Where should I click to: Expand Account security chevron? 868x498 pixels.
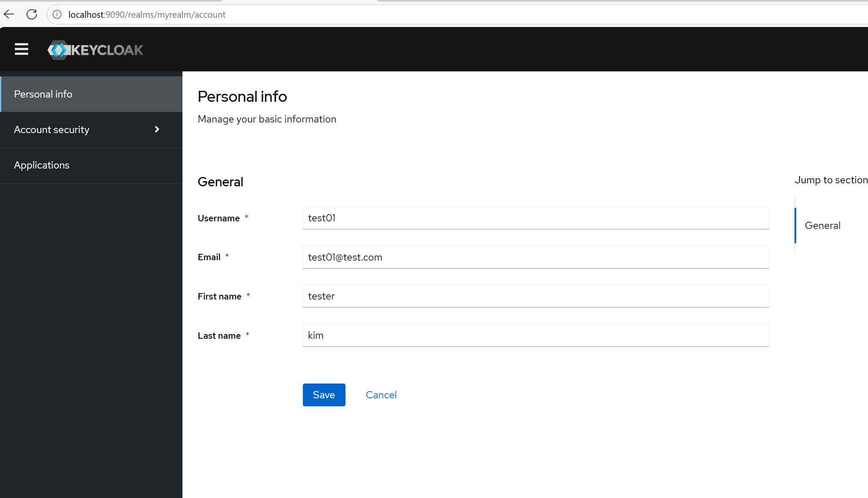click(157, 129)
